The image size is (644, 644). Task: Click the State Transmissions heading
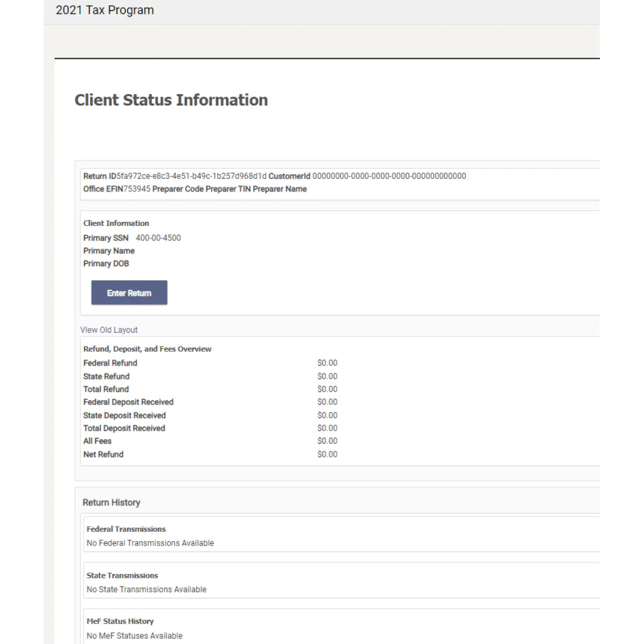pos(122,575)
